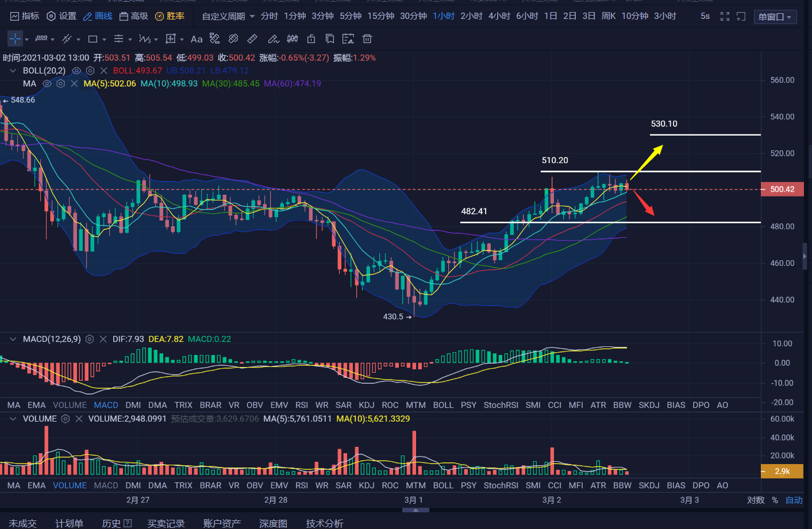This screenshot has height=529, width=812.
Task: Expand the 自定义周期 custom period dropdown
Action: 228,17
